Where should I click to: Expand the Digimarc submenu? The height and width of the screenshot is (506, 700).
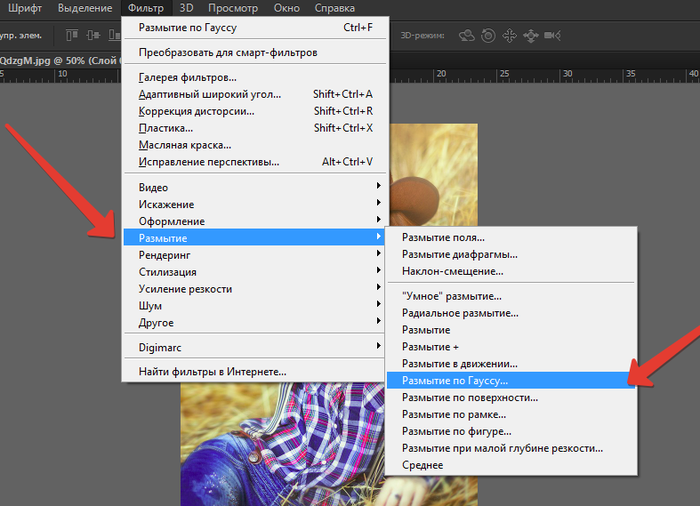pyautogui.click(x=255, y=347)
